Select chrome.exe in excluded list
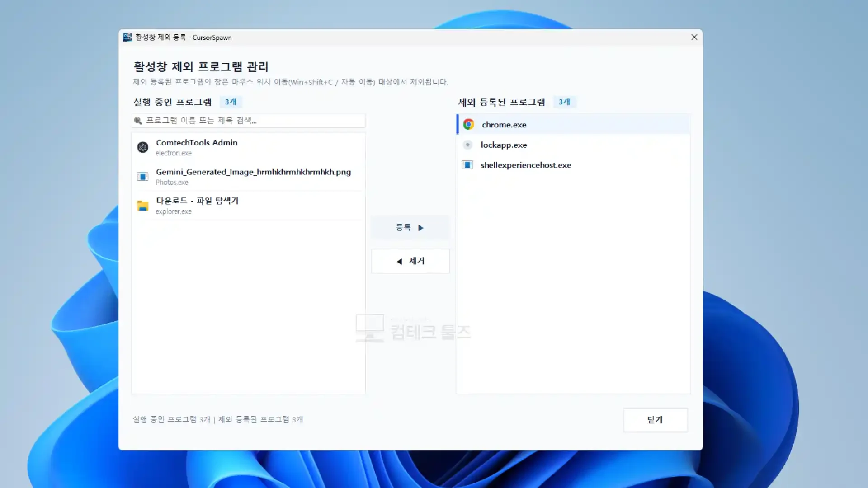Screen dimensions: 868x488 [x=573, y=124]
